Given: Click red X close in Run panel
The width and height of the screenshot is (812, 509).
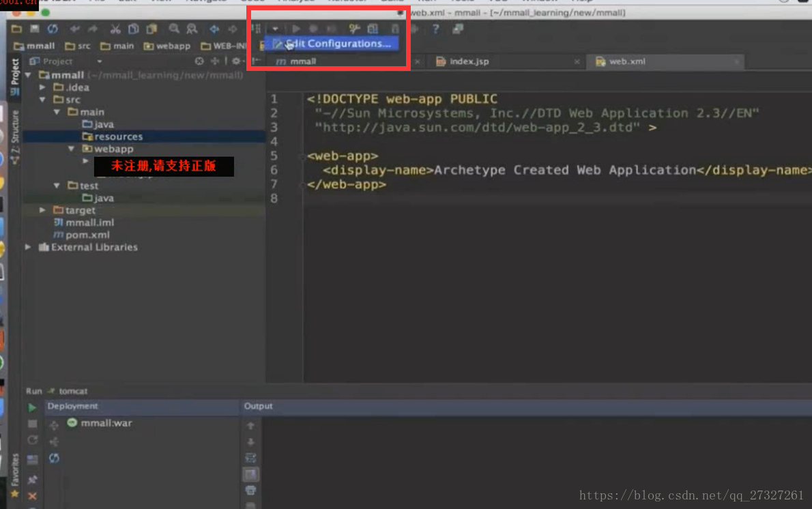Looking at the screenshot, I should pos(32,496).
